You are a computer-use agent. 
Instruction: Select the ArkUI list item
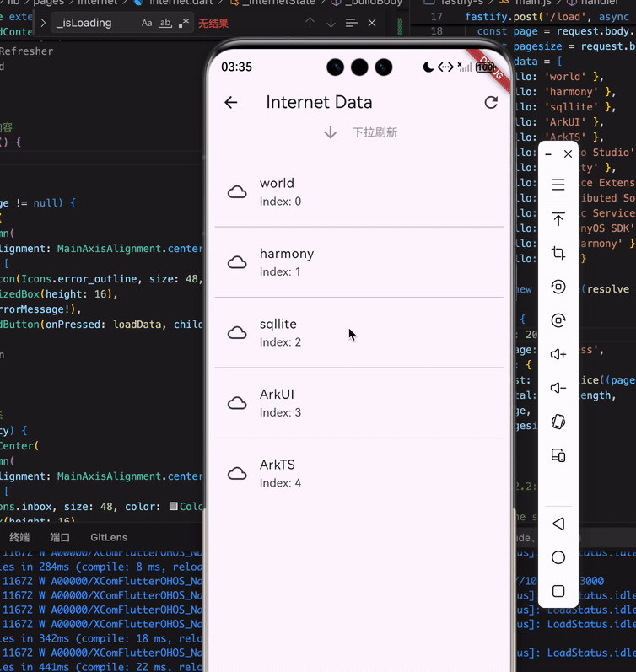(359, 403)
